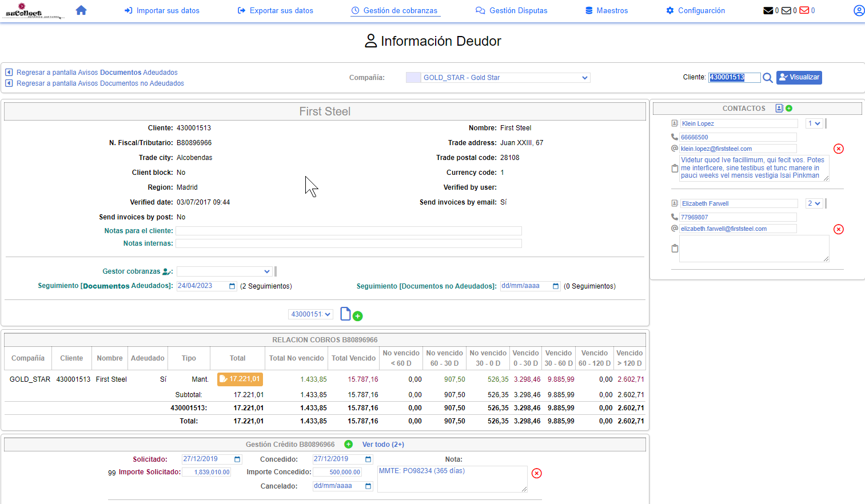Edit phone field 66666500
This screenshot has width=865, height=504.
pos(738,137)
